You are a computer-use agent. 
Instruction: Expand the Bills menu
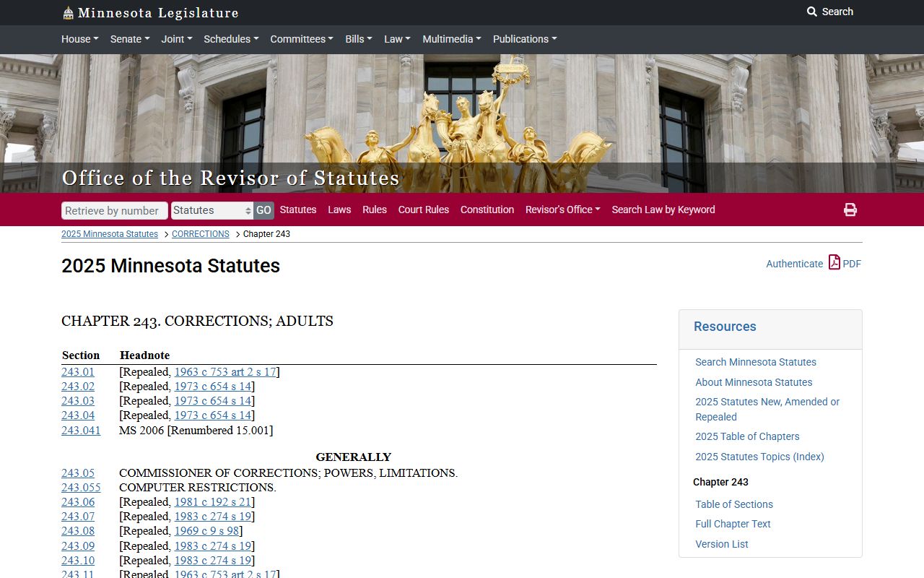pos(359,39)
